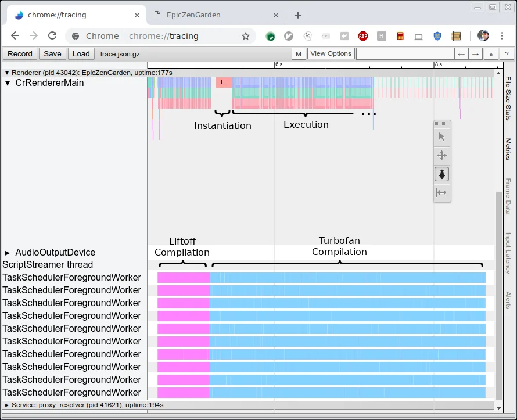Reload the page with refresh icon
517x420 pixels.
52,36
